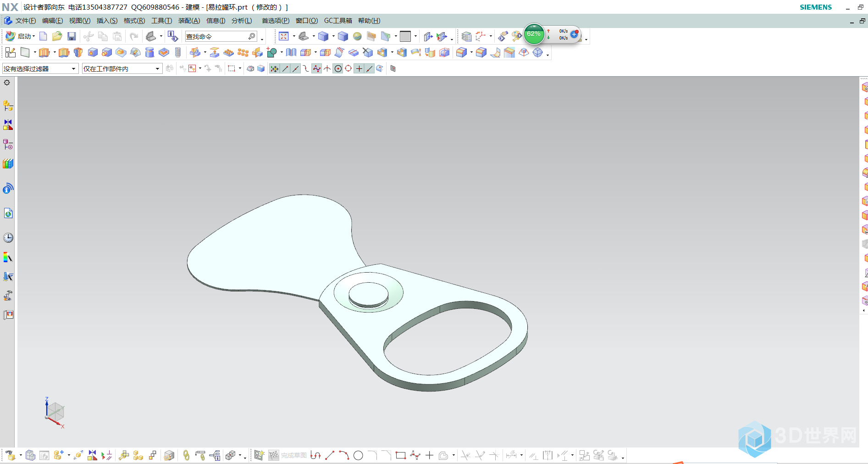Image resolution: width=868 pixels, height=464 pixels.
Task: Click the Edit object display palette icon
Action: [517, 36]
